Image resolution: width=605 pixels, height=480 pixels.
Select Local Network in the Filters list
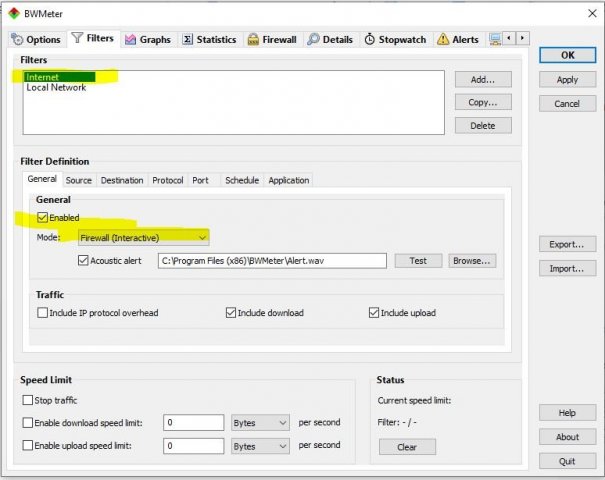56,88
